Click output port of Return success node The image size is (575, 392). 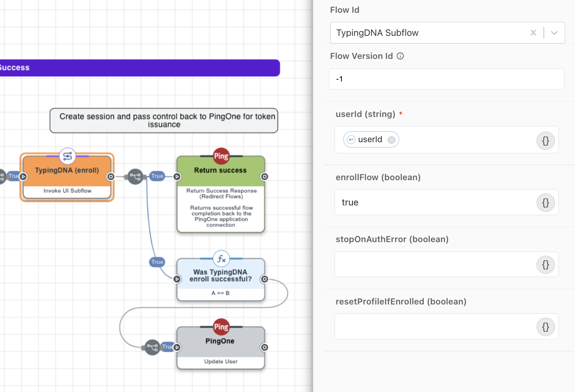[x=264, y=176]
